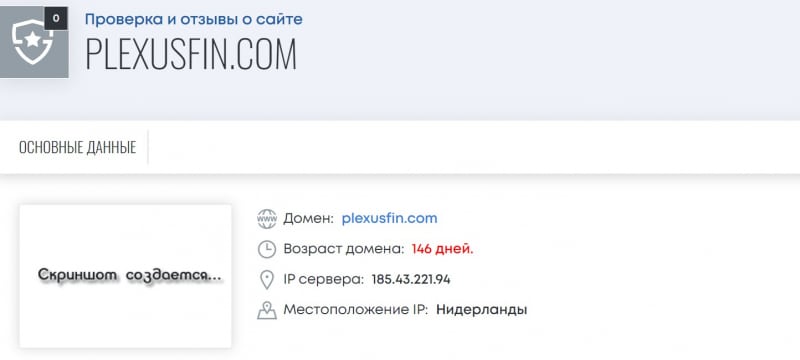Open the plexusfin.com domain link
The width and height of the screenshot is (800, 360).
pyautogui.click(x=389, y=218)
